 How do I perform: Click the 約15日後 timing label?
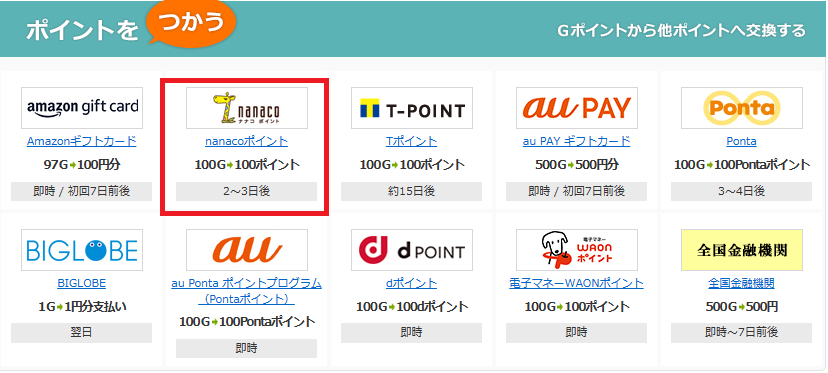tap(411, 191)
